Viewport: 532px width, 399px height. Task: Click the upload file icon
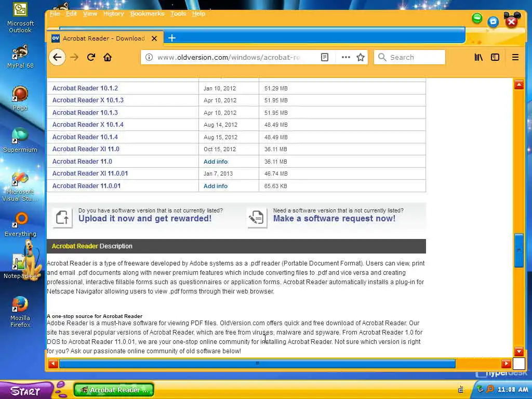click(62, 217)
